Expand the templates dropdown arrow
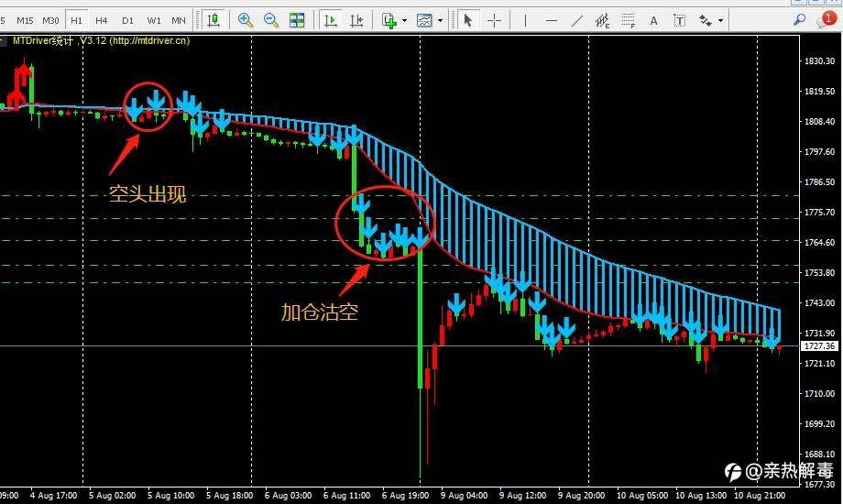The image size is (843, 504). (441, 20)
